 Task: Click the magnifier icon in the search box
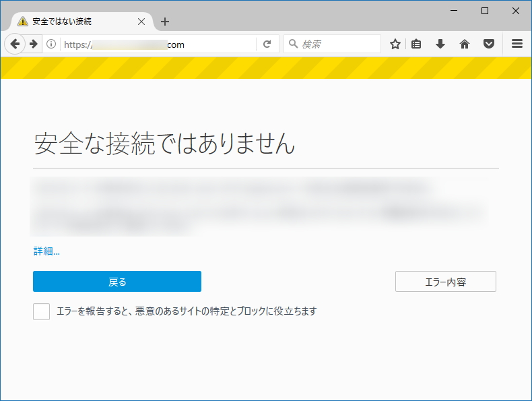[x=293, y=43]
